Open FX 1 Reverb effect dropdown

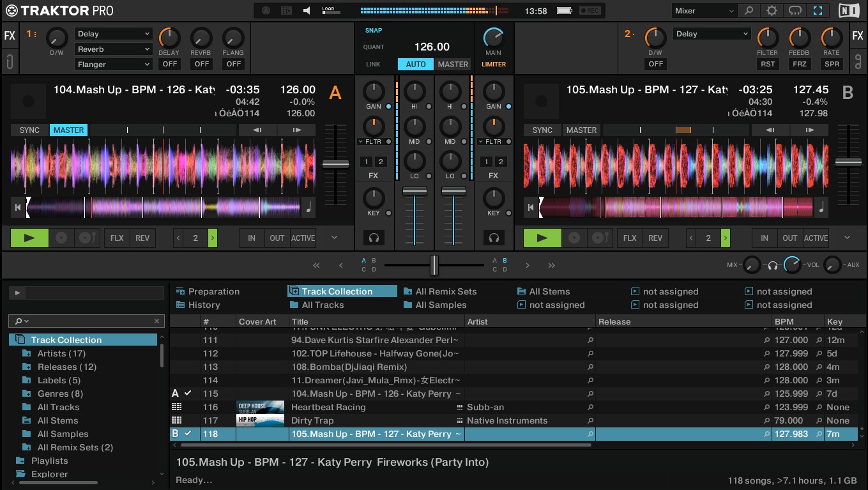tap(113, 49)
